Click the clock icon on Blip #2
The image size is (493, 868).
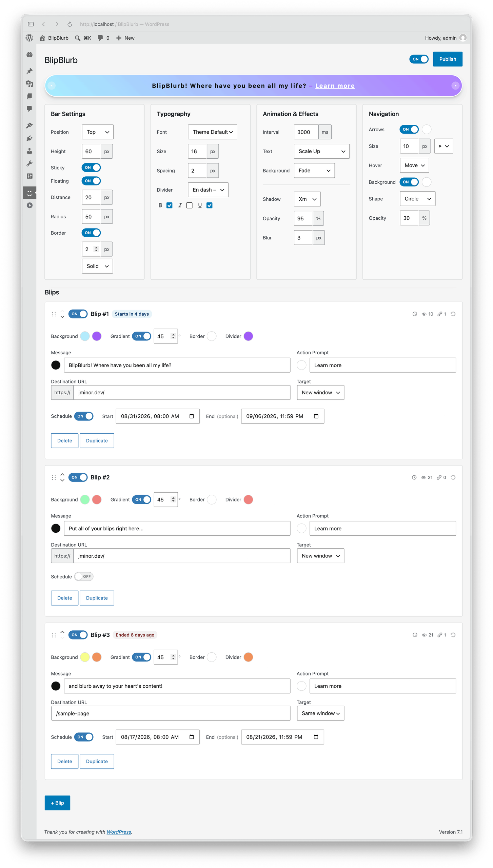414,477
